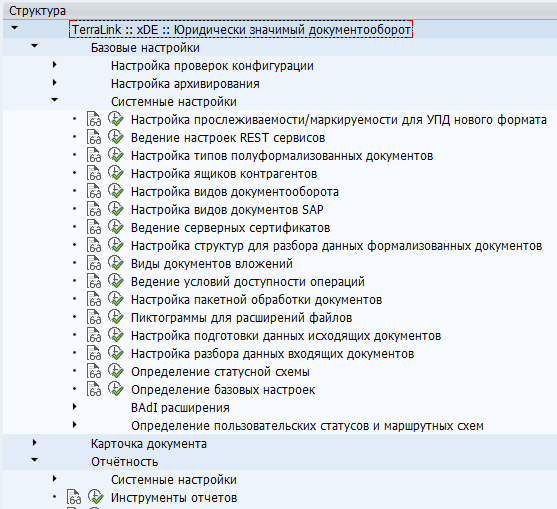Select the BAdI расширения row
557x509 pixels.
(x=280, y=408)
